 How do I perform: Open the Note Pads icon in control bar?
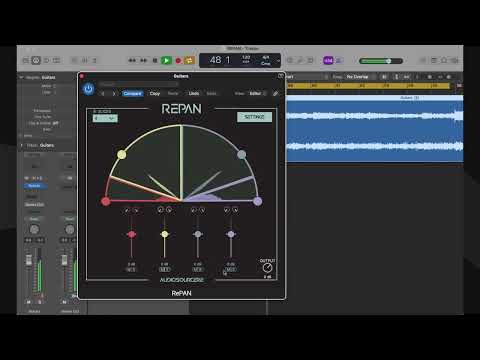(434, 60)
